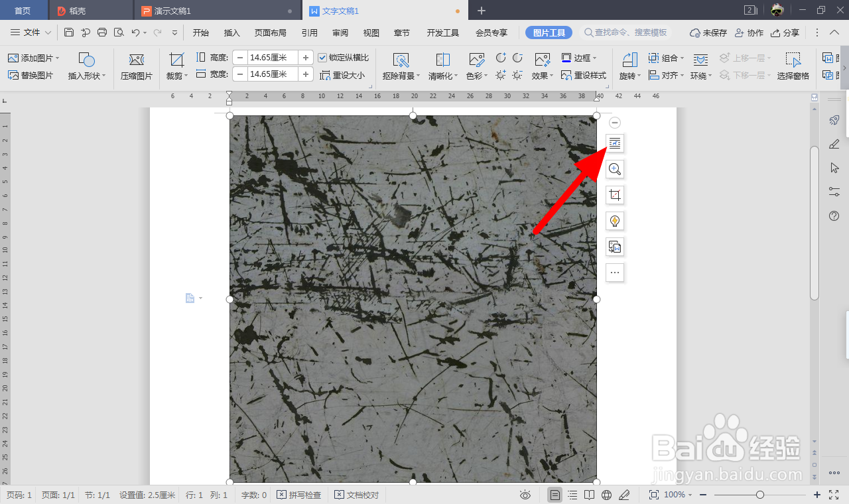This screenshot has width=849, height=504.
Task: Switch to the 页面布局 ribbon tab
Action: pyautogui.click(x=271, y=32)
